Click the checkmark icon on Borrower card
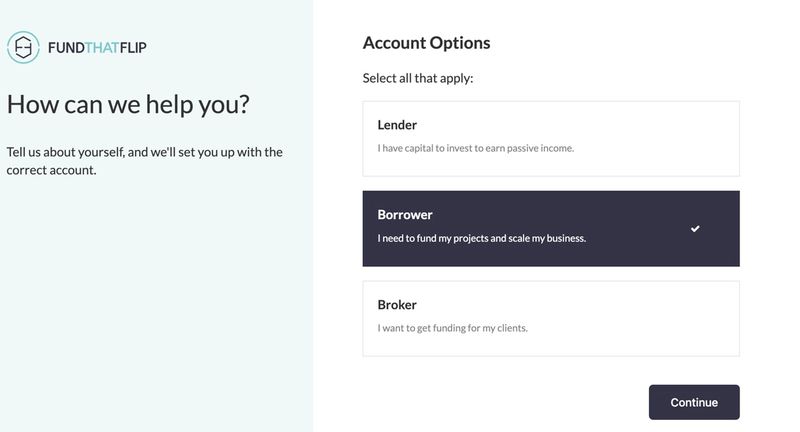Screen dimensions: 800x432 (x=695, y=229)
